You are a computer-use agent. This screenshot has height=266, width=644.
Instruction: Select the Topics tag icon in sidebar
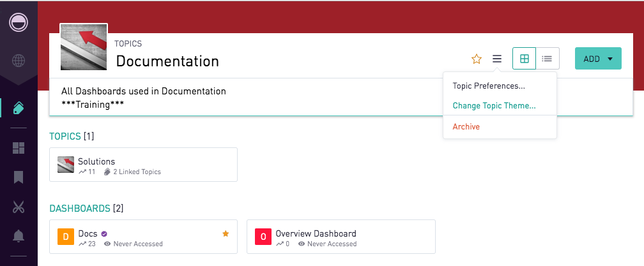(19, 108)
